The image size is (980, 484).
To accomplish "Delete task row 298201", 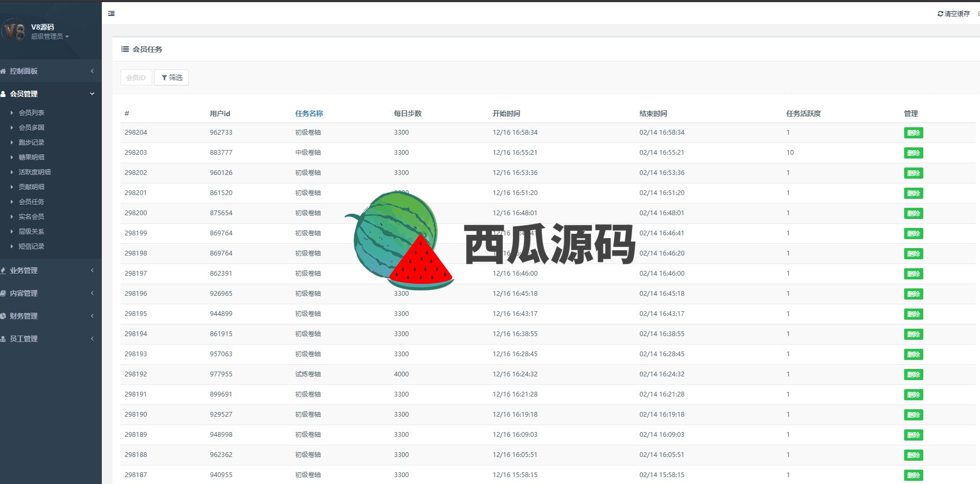I will 913,193.
